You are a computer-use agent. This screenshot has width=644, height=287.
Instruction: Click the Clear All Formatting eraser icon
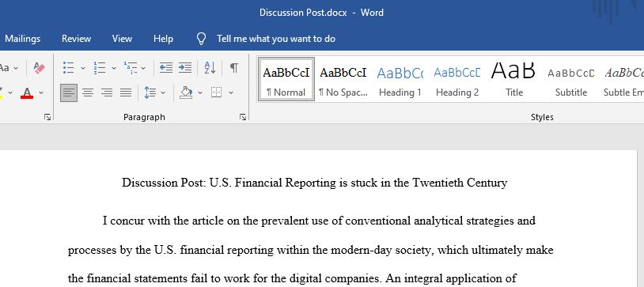pyautogui.click(x=40, y=68)
